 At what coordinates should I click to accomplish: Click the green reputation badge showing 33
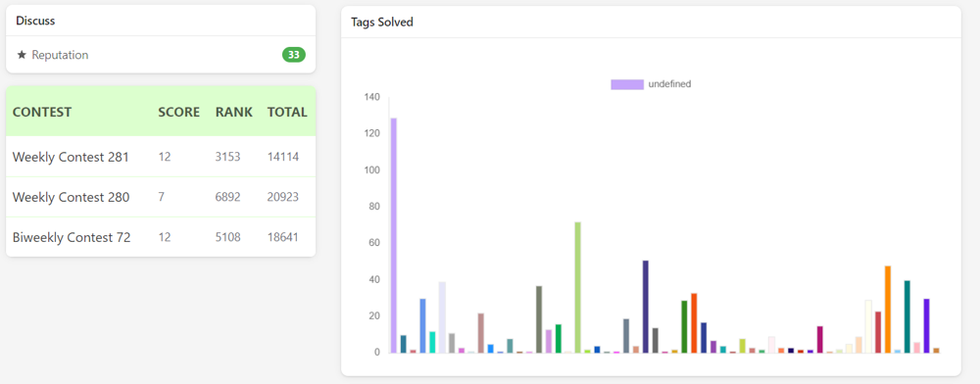tap(294, 55)
